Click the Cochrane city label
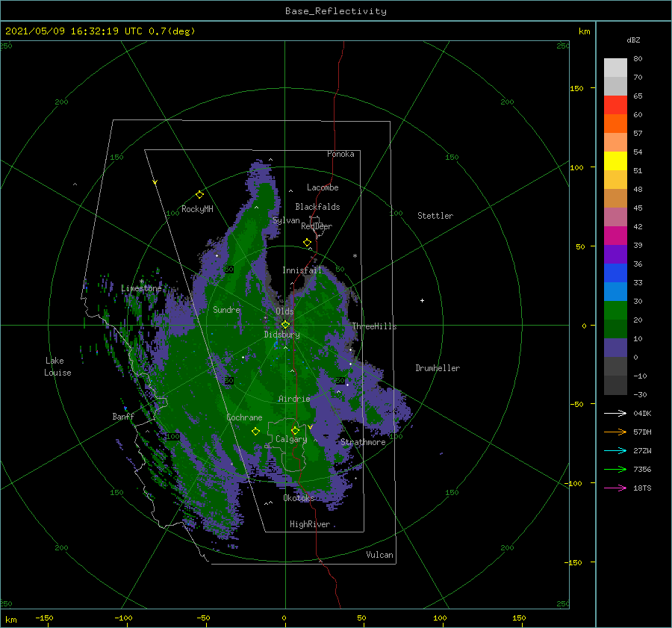Image resolution: width=672 pixels, height=628 pixels. coord(244,417)
